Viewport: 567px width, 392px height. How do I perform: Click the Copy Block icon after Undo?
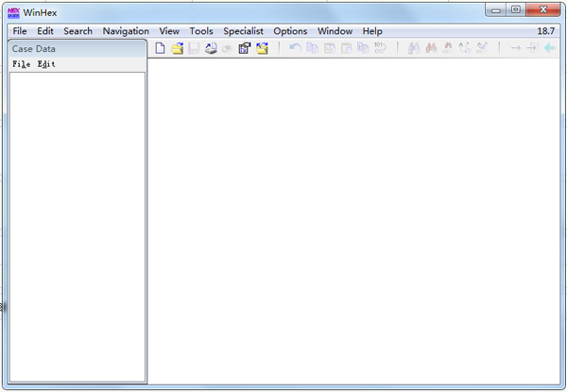tap(312, 47)
